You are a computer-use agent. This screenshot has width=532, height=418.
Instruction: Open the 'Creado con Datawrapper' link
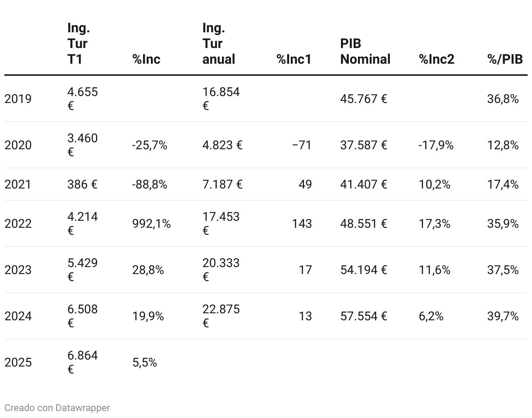(57, 408)
